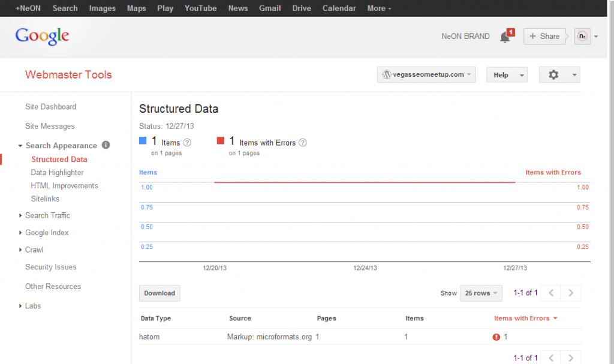Open notifications bell icon

[x=505, y=37]
